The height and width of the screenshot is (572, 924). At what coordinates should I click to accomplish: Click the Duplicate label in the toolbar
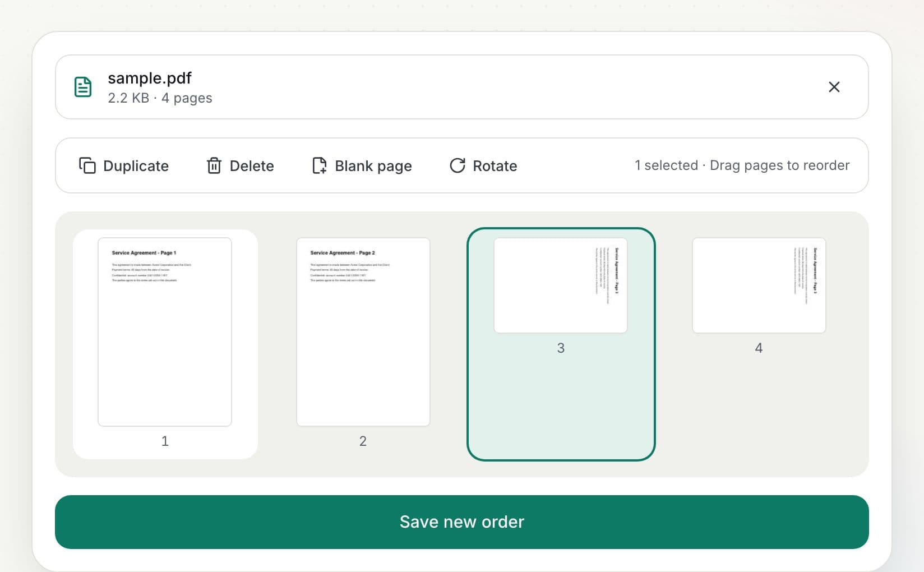(136, 166)
